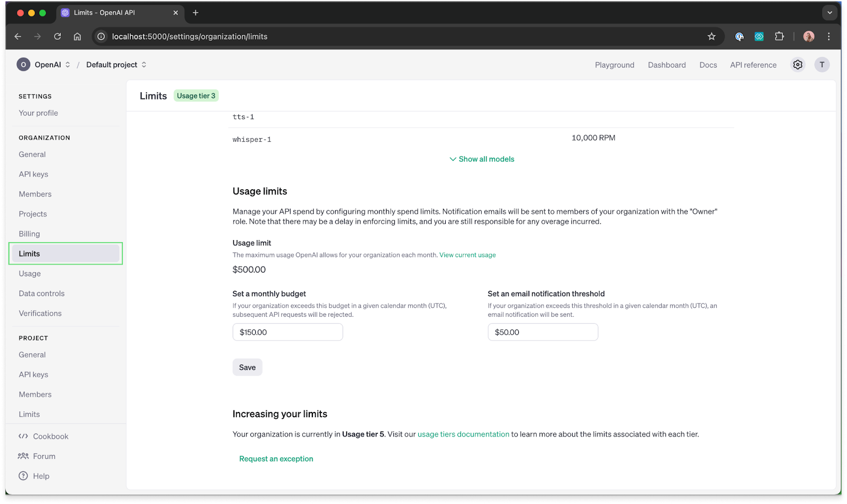Click Request an exception
This screenshot has width=847, height=504.
[x=276, y=459]
